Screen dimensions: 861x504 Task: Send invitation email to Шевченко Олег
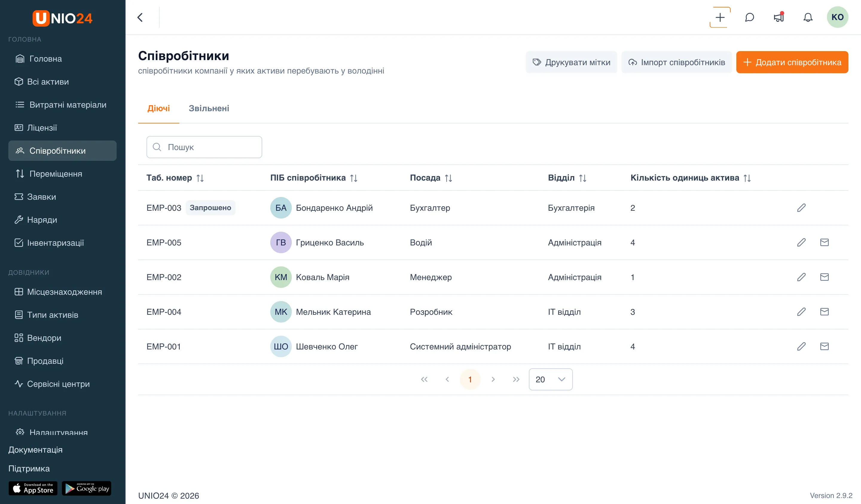point(824,346)
